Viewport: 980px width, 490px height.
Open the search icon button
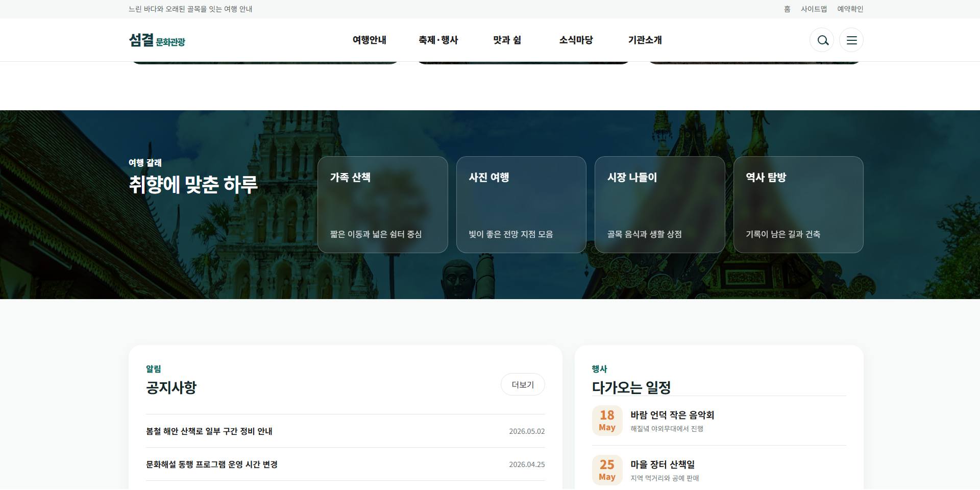(822, 40)
